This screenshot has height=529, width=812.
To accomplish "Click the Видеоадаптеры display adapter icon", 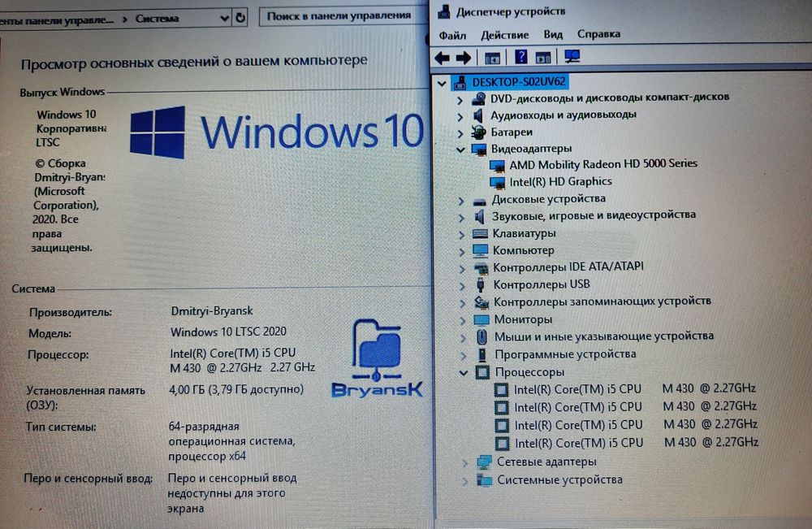I will tap(480, 150).
